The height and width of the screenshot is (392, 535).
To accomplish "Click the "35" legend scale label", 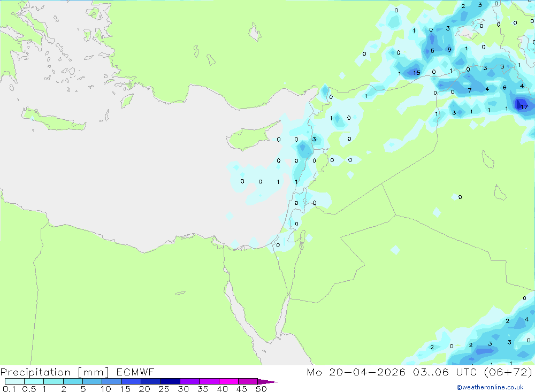I will point(203,389).
